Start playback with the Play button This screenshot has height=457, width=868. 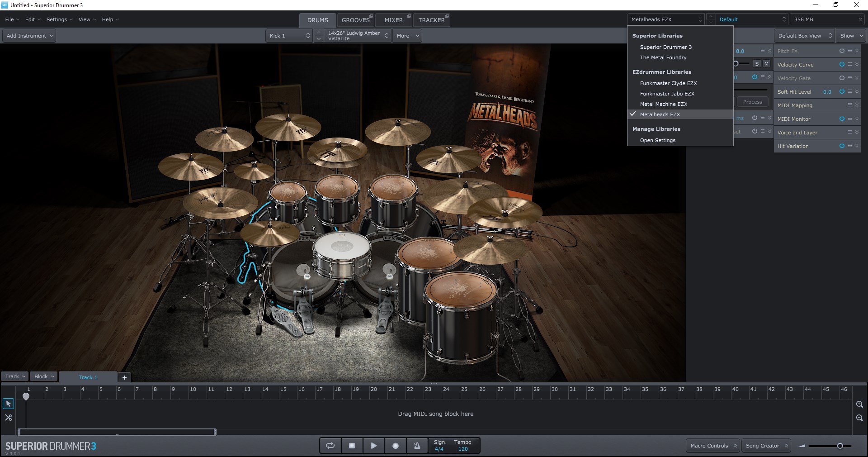(x=373, y=446)
